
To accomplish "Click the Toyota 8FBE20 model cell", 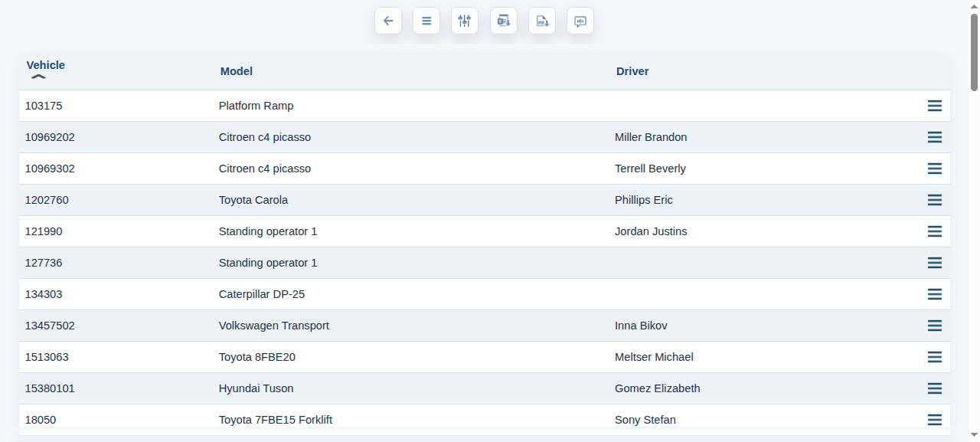I will (x=257, y=357).
